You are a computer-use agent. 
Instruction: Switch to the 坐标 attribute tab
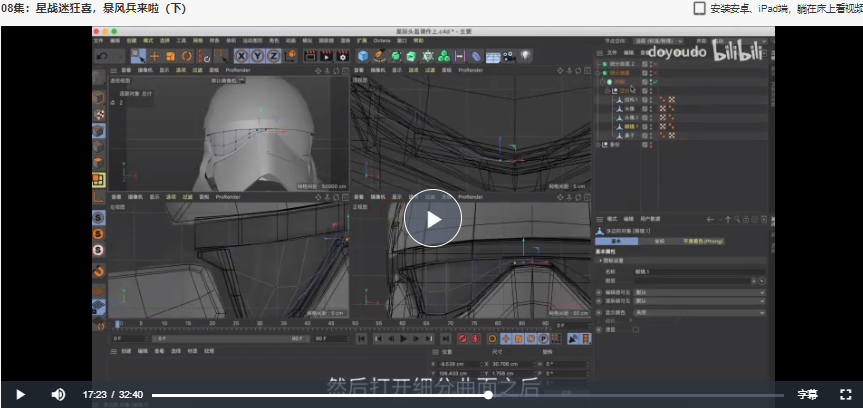(x=659, y=241)
